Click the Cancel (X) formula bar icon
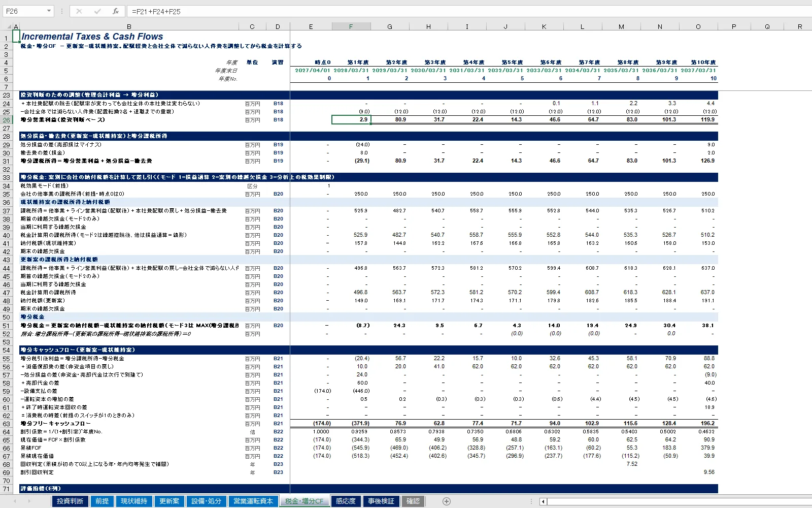812x508 pixels. point(79,11)
